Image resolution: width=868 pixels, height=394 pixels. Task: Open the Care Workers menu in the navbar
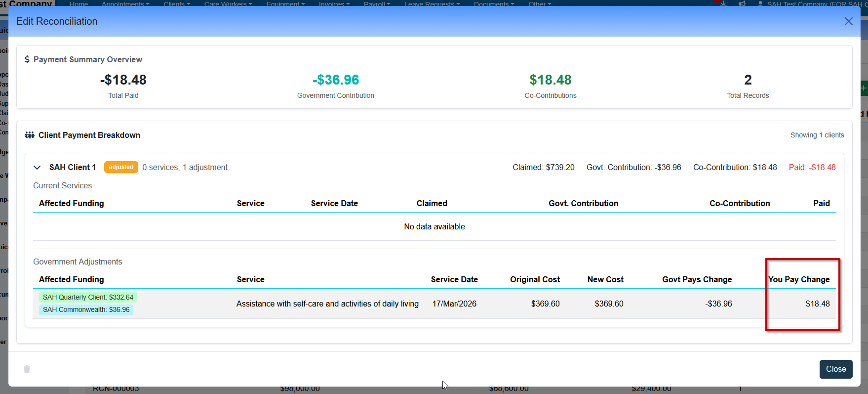click(228, 3)
